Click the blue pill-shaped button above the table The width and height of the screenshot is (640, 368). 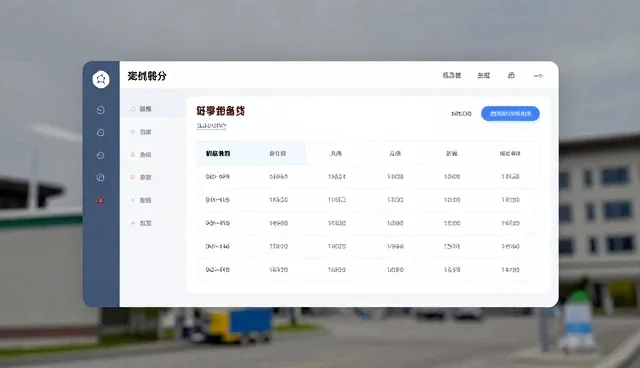tap(510, 113)
